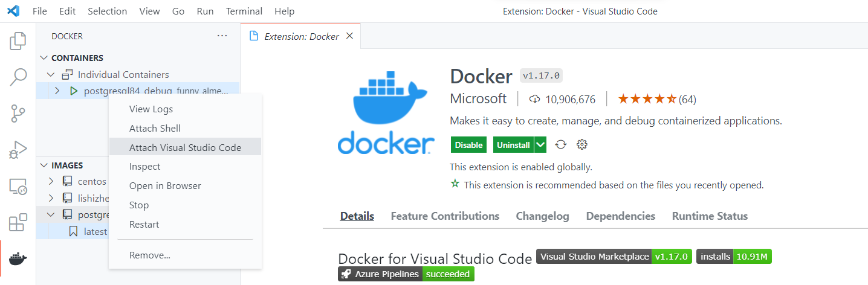Select the Individual Containers tree row label
Screen dimensions: 868x285
[x=123, y=75]
